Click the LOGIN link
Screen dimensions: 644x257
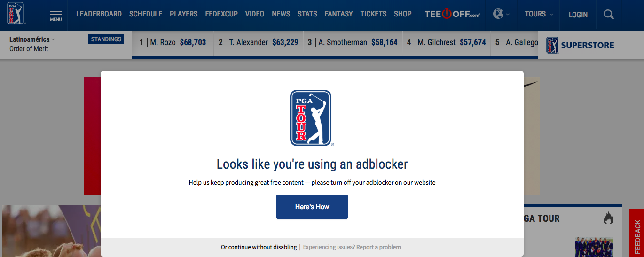(578, 15)
